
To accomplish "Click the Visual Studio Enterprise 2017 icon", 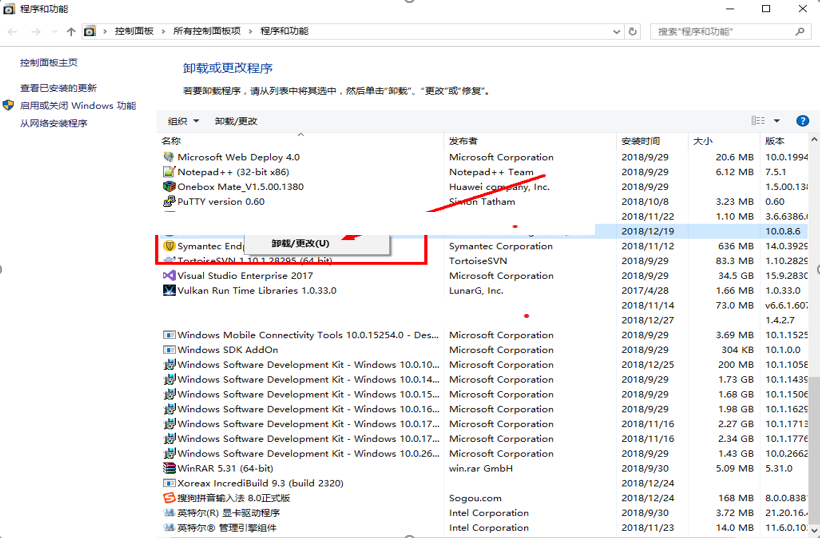I will (169, 276).
